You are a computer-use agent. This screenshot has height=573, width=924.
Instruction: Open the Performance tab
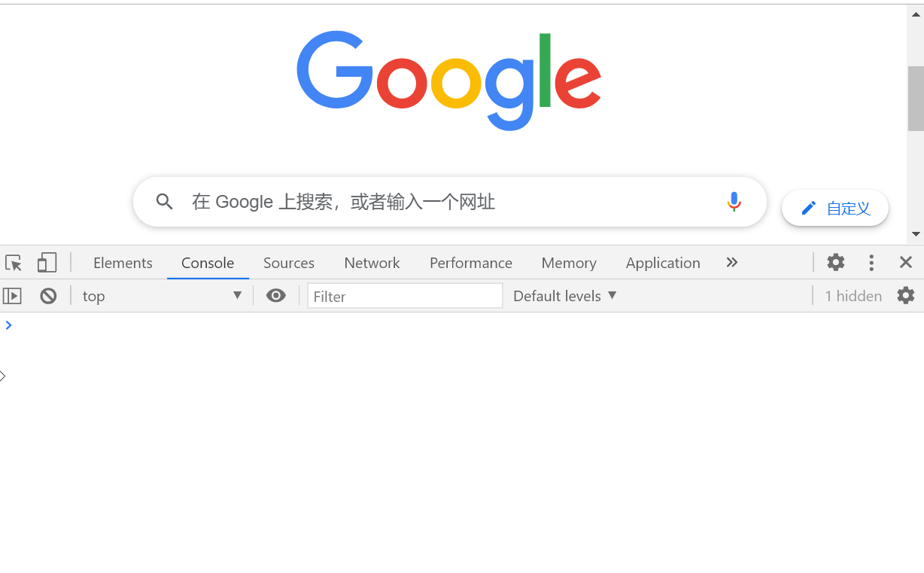471,263
